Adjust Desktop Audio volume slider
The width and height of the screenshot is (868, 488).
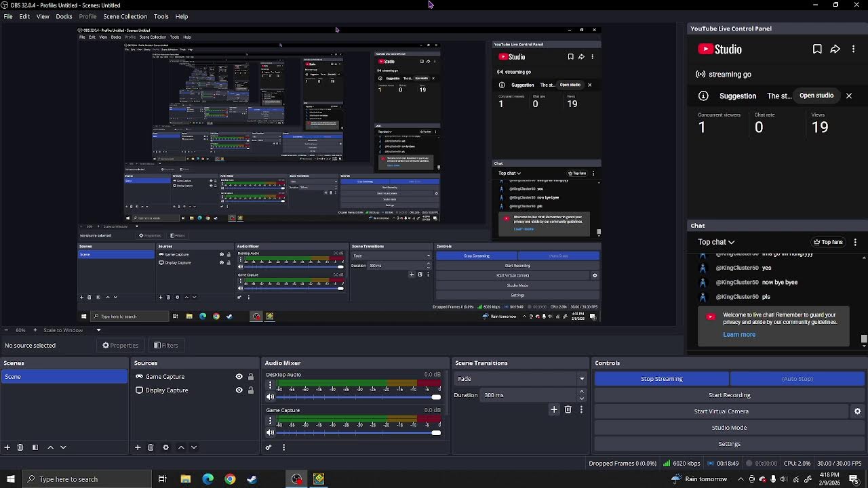pos(359,397)
